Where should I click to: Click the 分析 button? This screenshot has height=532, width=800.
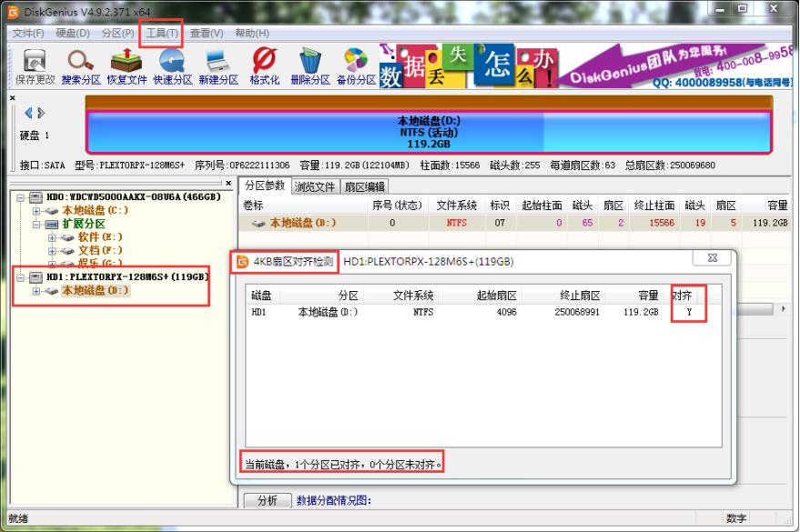click(268, 500)
